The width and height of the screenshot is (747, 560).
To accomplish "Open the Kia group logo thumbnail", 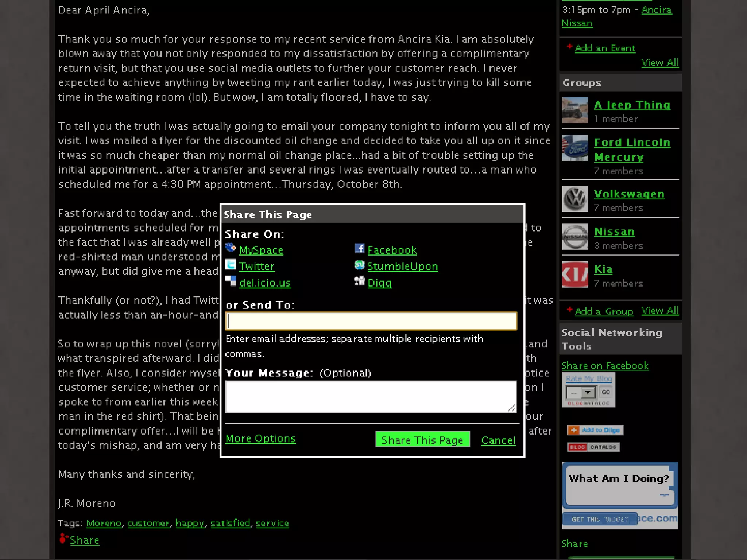I will (x=575, y=275).
